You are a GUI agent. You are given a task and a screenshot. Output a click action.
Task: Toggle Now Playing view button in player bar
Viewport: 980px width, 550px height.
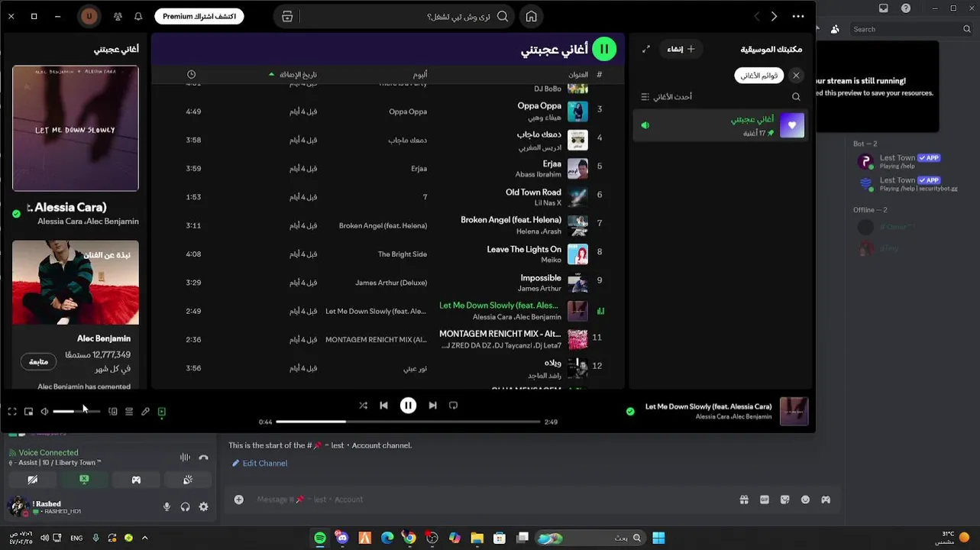pyautogui.click(x=161, y=412)
